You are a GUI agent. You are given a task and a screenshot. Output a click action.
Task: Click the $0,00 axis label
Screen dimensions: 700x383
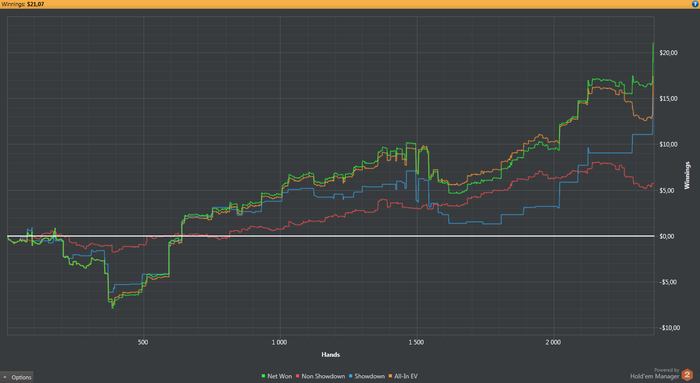668,237
